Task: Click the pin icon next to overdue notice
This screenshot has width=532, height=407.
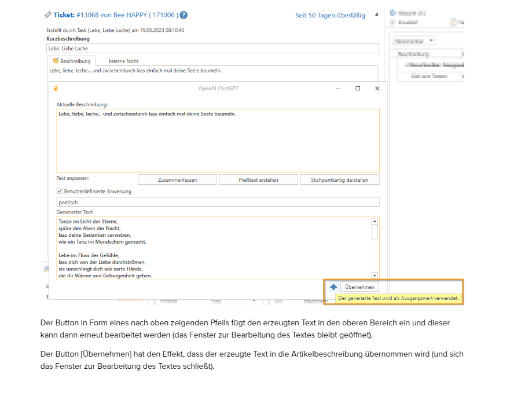Action: coord(377,14)
